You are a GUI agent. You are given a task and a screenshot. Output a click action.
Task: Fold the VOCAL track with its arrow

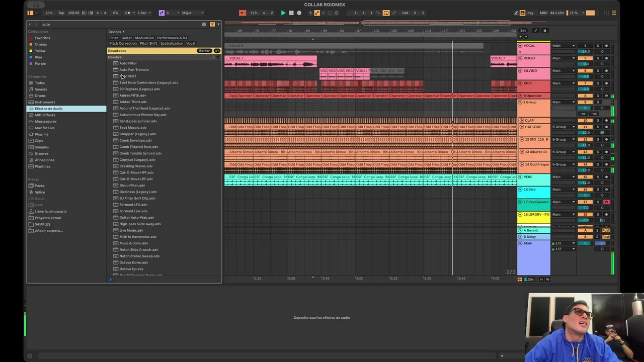click(x=520, y=46)
